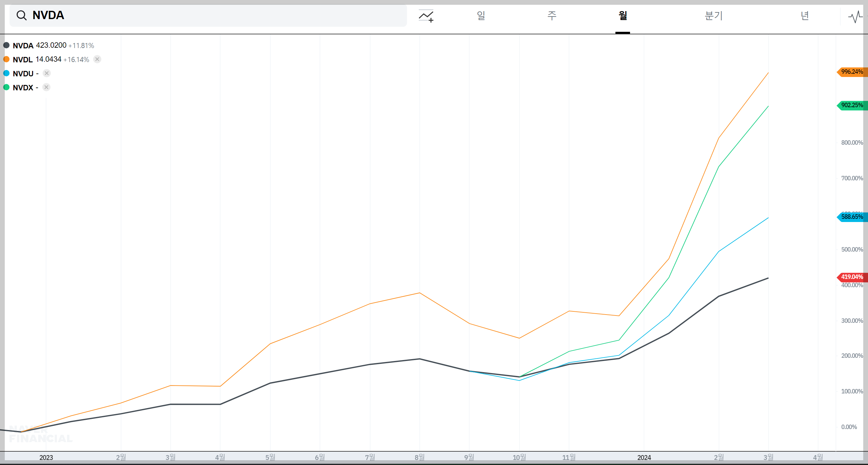Click the search magnifier icon

click(22, 16)
